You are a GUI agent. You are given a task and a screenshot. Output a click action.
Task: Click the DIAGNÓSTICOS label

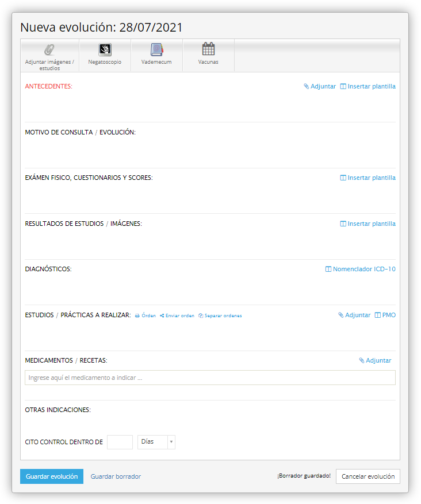[x=48, y=269]
